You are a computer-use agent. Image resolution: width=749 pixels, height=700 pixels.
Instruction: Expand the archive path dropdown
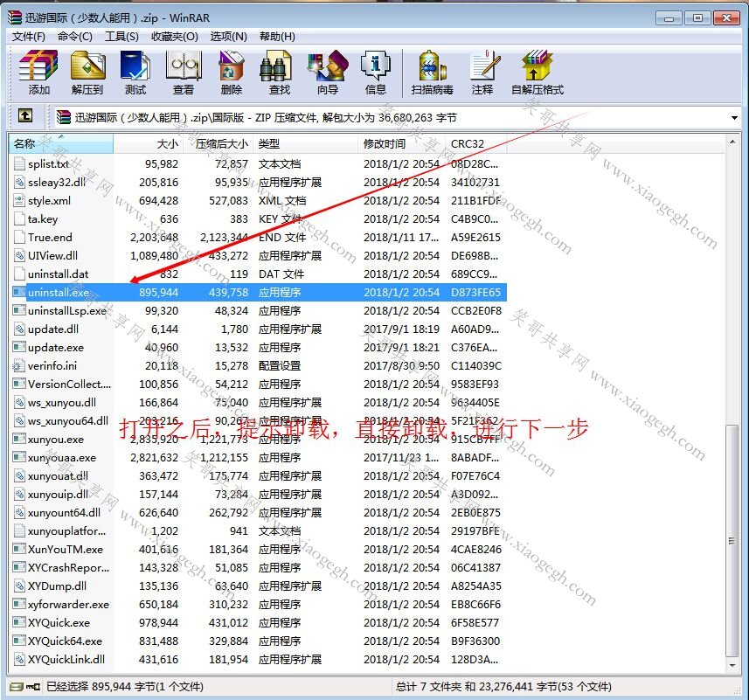point(734,117)
